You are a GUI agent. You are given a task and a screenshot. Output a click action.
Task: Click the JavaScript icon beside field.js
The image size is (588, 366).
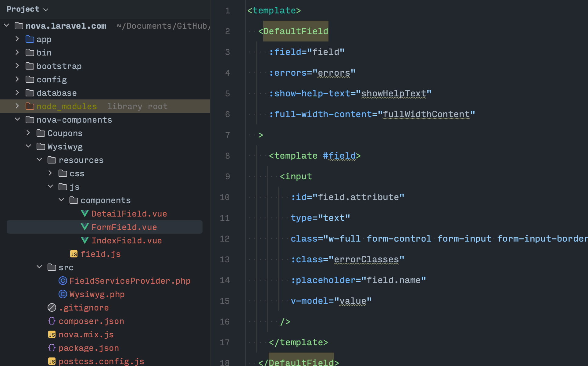pyautogui.click(x=74, y=254)
